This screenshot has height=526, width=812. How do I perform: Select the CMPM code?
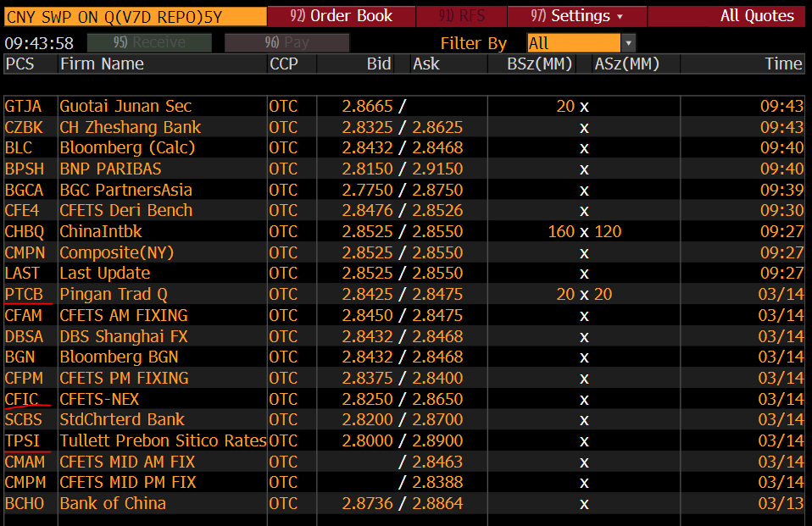pyautogui.click(x=25, y=483)
